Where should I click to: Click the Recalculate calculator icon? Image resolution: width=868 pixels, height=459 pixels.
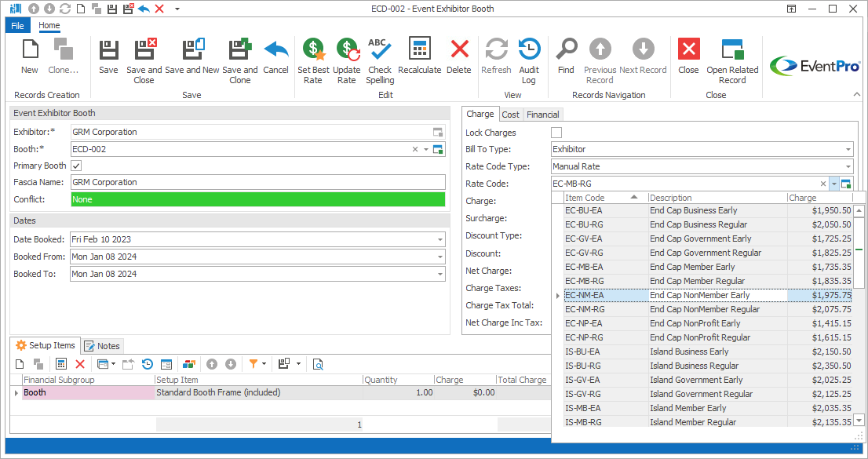coord(419,49)
